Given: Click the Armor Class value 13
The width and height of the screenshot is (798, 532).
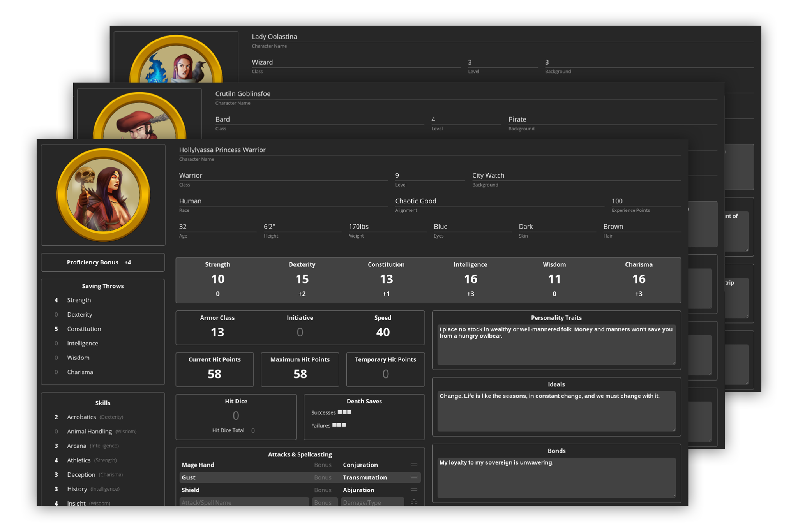Looking at the screenshot, I should (x=217, y=332).
